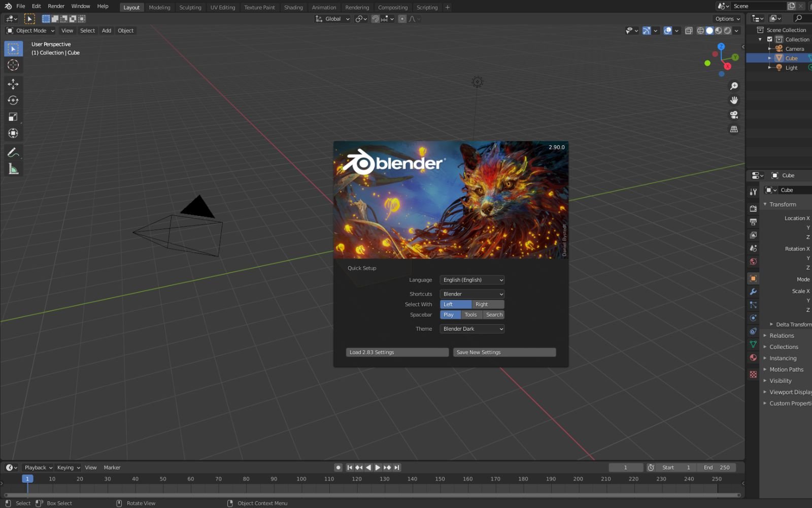This screenshot has width=812, height=508.
Task: Click Save New Settings
Action: tap(504, 352)
